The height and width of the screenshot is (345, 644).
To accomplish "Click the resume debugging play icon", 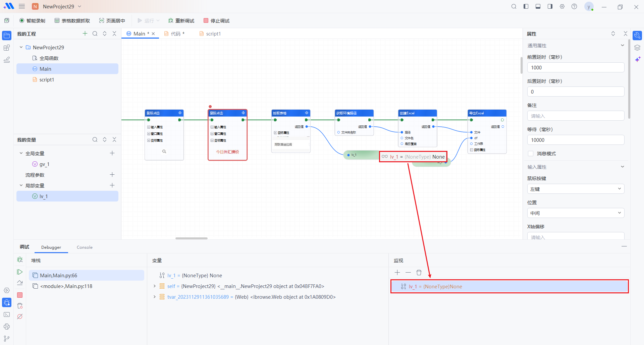I will click(20, 272).
